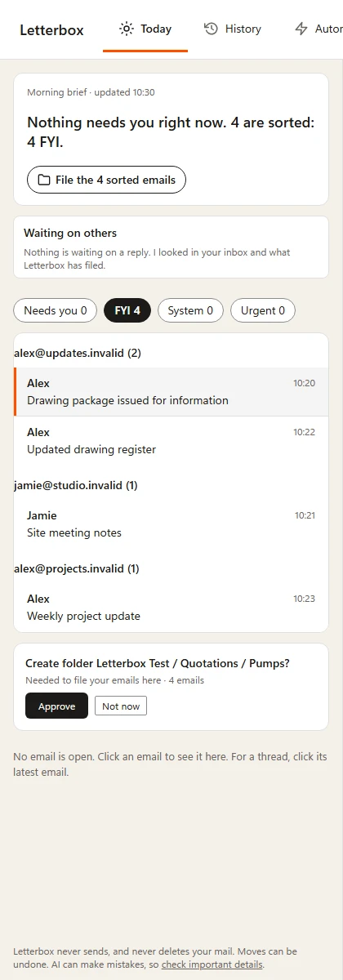Select the Urgent 0 filter chip

(263, 310)
